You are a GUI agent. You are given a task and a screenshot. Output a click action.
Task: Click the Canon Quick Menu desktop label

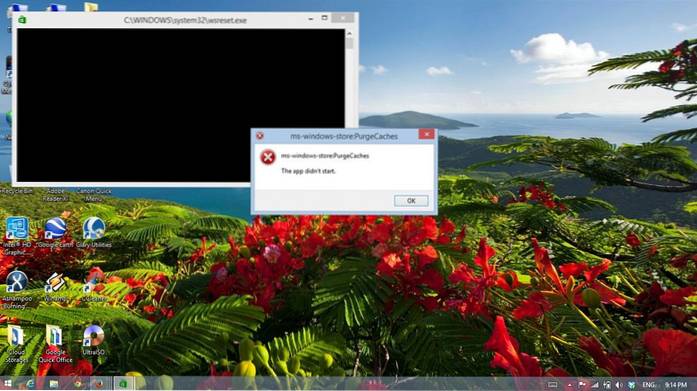point(94,195)
